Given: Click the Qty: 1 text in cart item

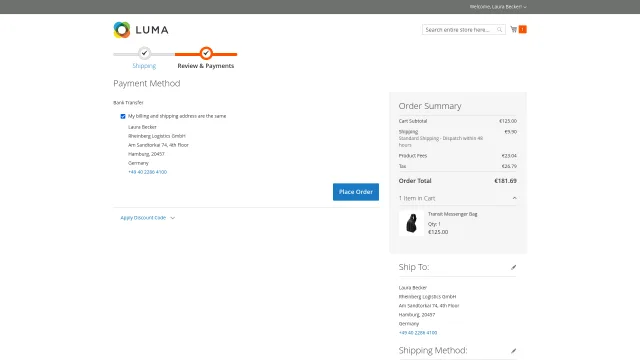Looking at the screenshot, I should tap(434, 224).
